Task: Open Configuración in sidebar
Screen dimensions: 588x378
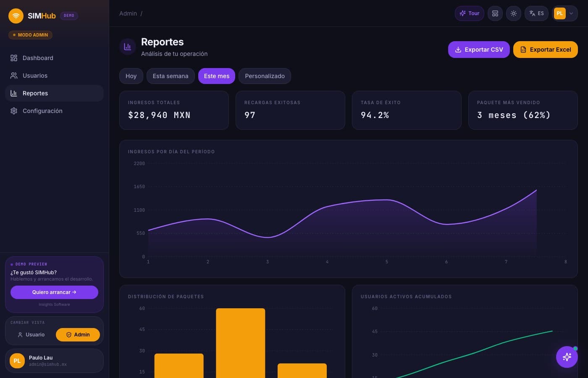Action: [54, 111]
